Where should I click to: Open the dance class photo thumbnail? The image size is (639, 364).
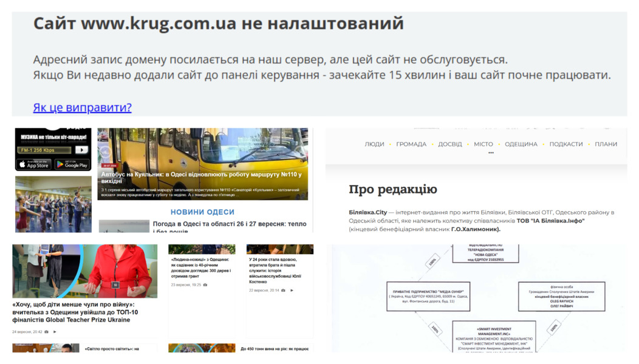point(53,204)
